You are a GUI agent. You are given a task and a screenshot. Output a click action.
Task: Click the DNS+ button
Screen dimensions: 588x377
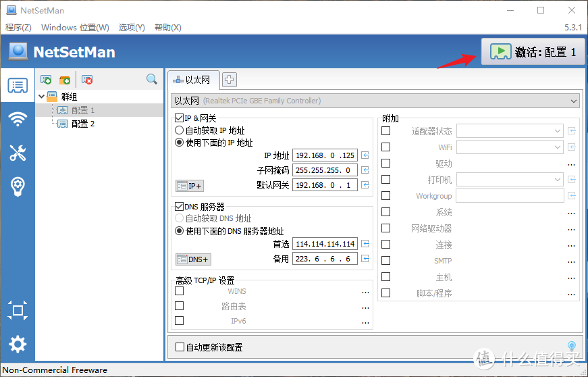193,259
